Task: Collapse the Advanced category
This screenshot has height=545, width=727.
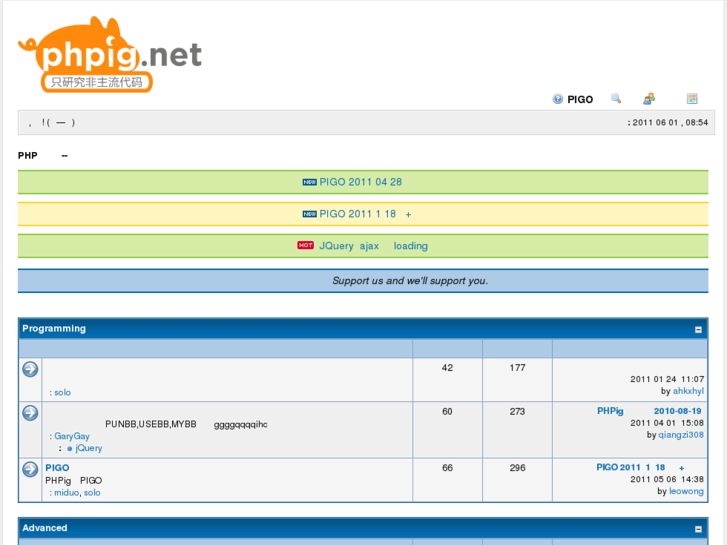Action: pyautogui.click(x=698, y=529)
